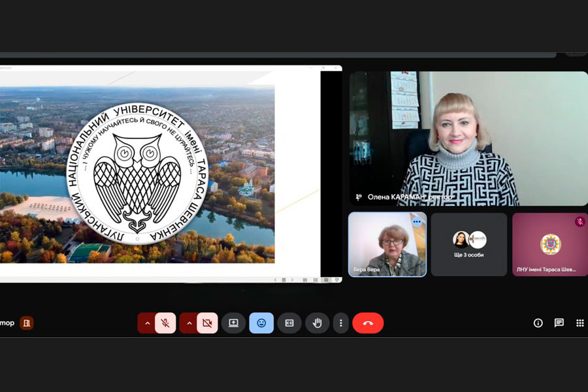Unmute the microphone
The height and width of the screenshot is (392, 588).
click(165, 323)
